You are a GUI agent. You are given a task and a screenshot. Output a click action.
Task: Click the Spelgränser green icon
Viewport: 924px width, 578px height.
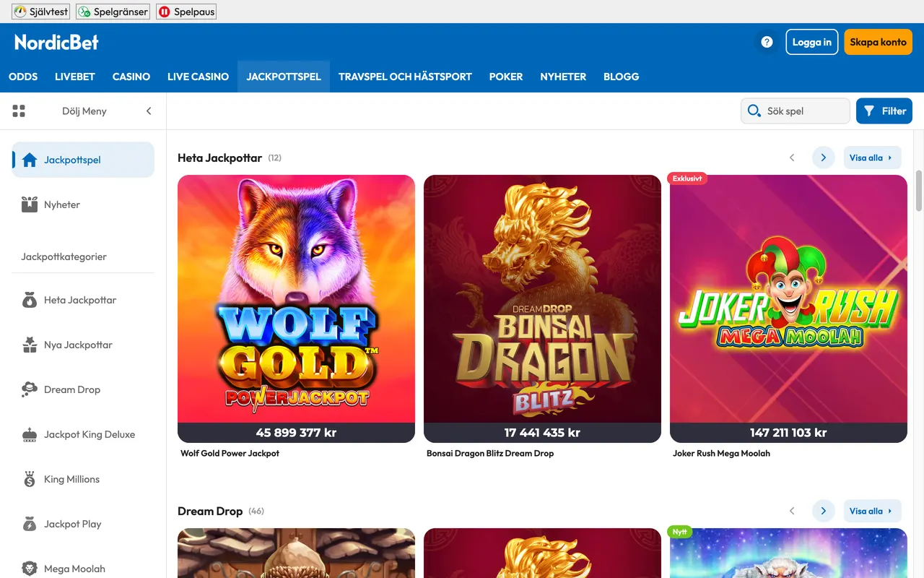pyautogui.click(x=84, y=12)
